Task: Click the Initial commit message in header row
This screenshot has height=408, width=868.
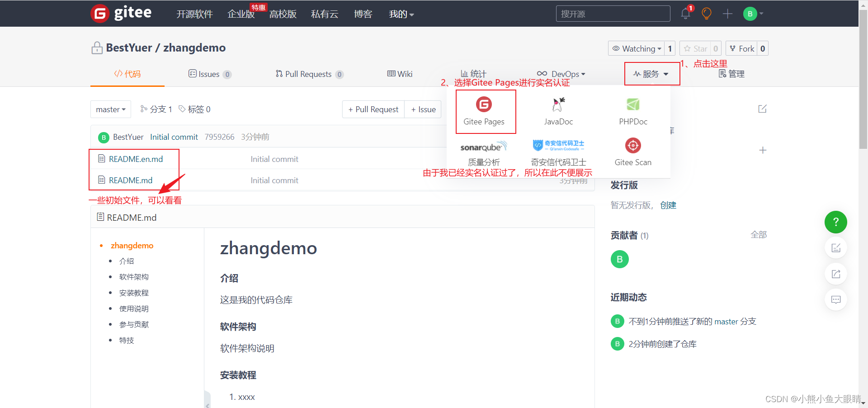Action: tap(174, 137)
